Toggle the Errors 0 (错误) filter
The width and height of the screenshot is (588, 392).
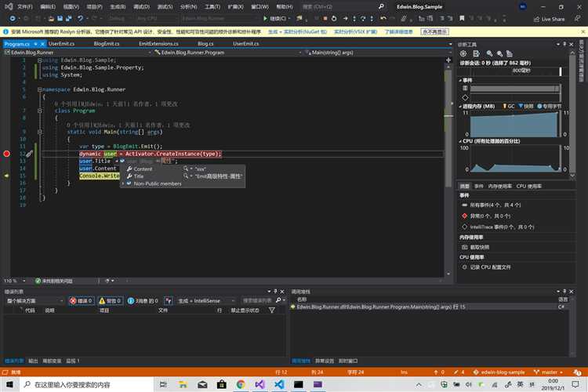tap(82, 301)
